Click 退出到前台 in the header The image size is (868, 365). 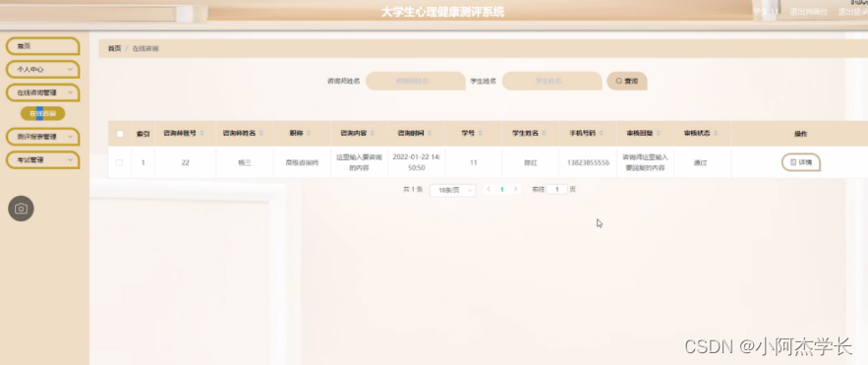[x=809, y=12]
